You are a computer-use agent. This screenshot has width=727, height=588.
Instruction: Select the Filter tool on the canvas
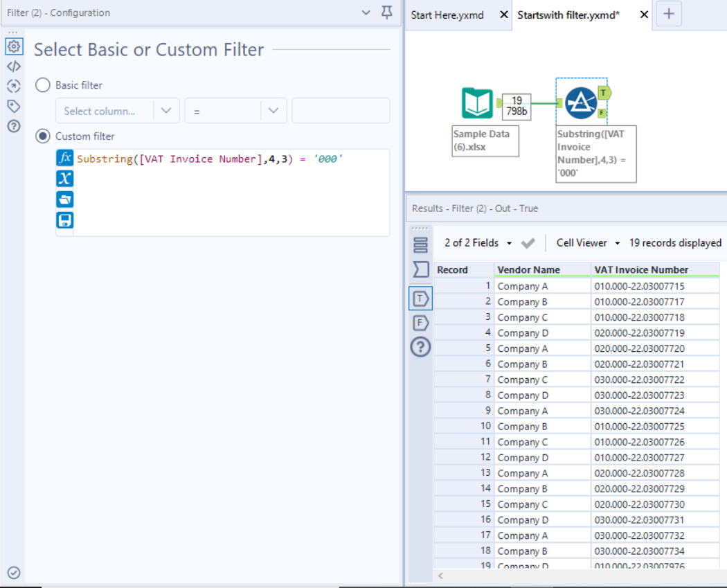click(x=582, y=103)
